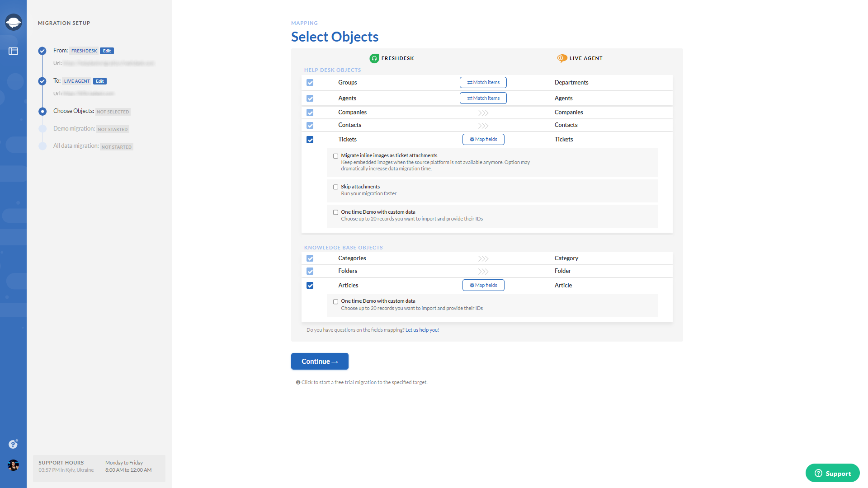868x488 pixels.
Task: Open Map fields for Articles
Action: [483, 285]
